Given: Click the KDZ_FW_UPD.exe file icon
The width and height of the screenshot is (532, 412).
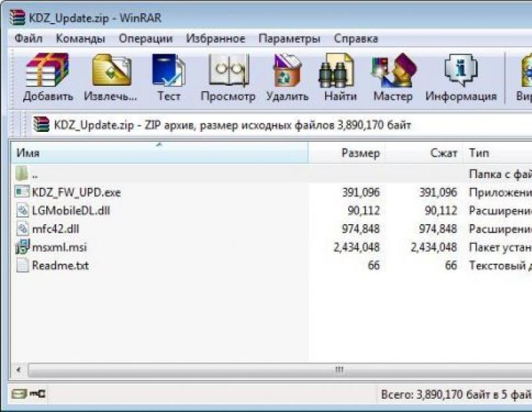Looking at the screenshot, I should click(22, 192).
